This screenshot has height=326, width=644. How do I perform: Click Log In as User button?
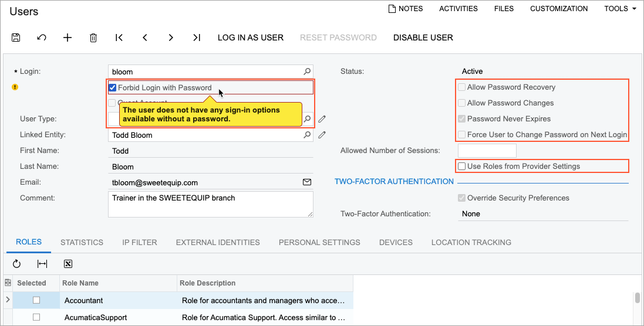tap(251, 38)
